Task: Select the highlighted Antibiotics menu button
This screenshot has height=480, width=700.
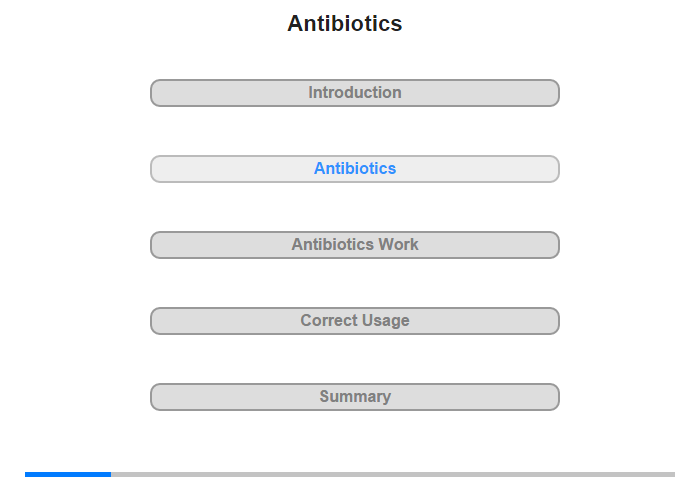Action: pyautogui.click(x=354, y=169)
